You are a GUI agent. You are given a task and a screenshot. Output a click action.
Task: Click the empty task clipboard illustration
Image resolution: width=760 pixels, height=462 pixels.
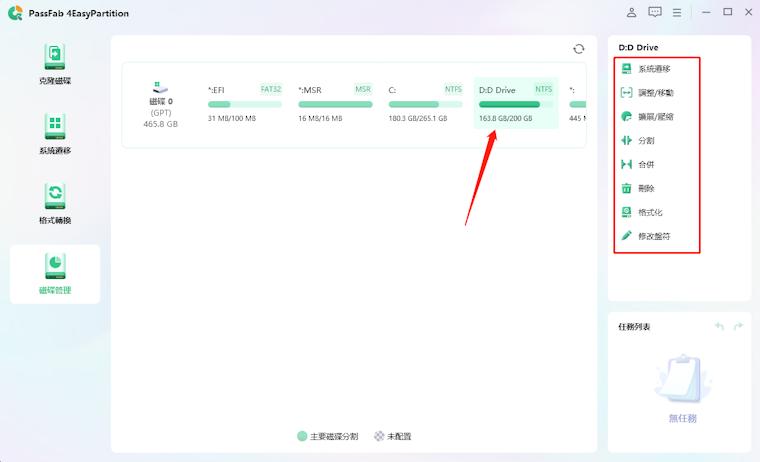coord(682,379)
